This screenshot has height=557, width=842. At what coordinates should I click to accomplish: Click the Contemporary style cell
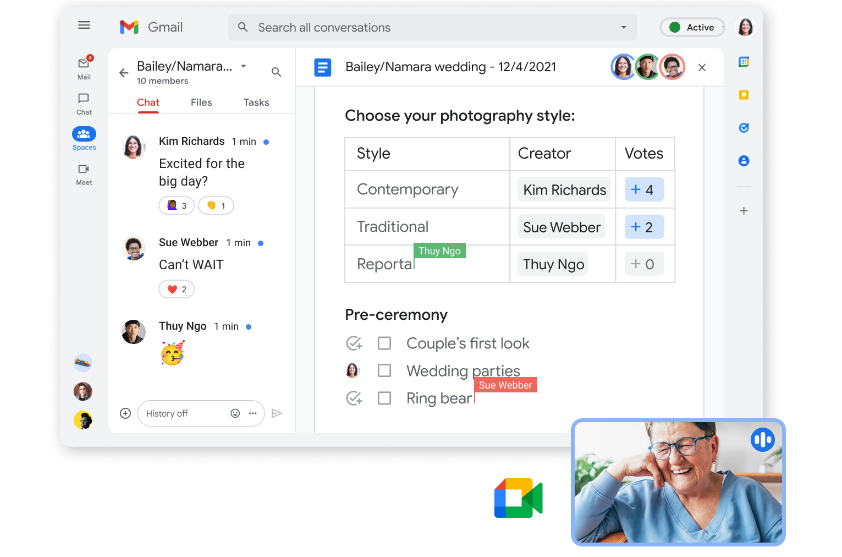click(x=427, y=190)
